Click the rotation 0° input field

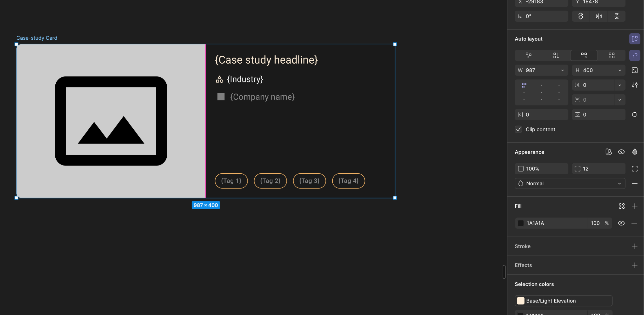tap(541, 16)
